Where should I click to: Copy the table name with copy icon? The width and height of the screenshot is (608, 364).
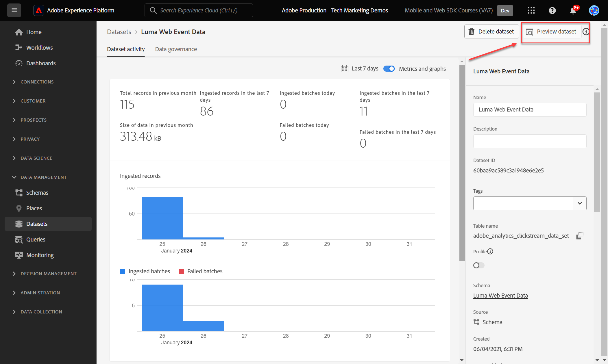[580, 236]
